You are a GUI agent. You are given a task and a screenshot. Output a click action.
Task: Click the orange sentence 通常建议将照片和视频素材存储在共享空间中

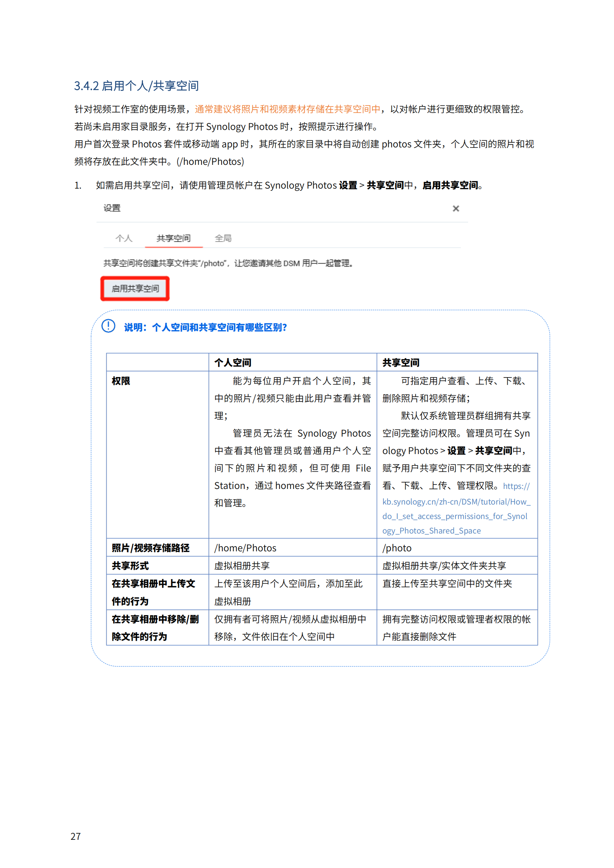pos(287,109)
